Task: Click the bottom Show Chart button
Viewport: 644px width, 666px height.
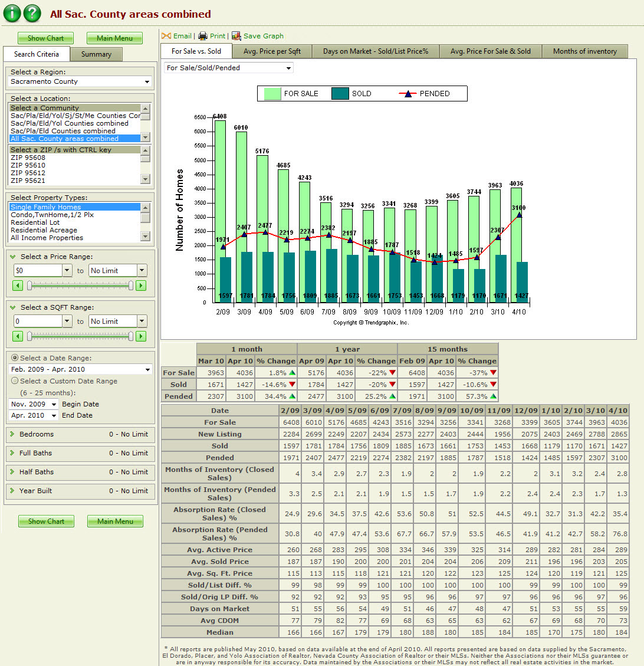Action: point(46,521)
